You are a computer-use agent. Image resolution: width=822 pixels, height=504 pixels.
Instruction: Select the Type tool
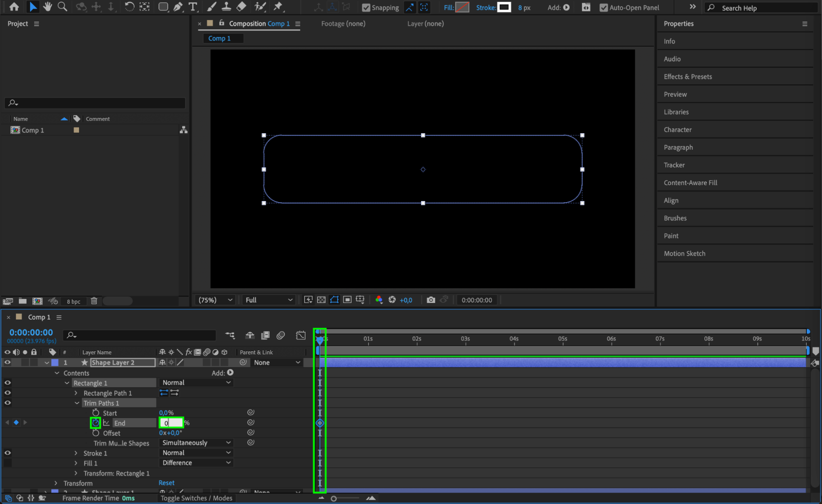pyautogui.click(x=192, y=7)
